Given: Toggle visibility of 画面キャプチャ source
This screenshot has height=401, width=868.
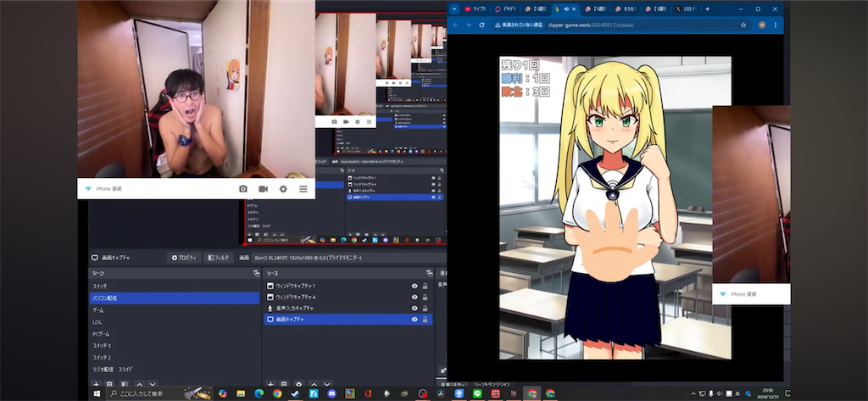Looking at the screenshot, I should (x=414, y=320).
